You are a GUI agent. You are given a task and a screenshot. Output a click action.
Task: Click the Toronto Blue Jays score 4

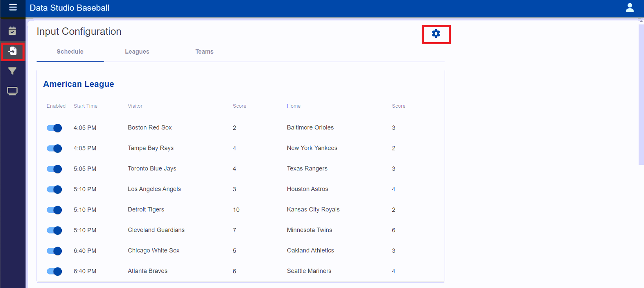[235, 169]
